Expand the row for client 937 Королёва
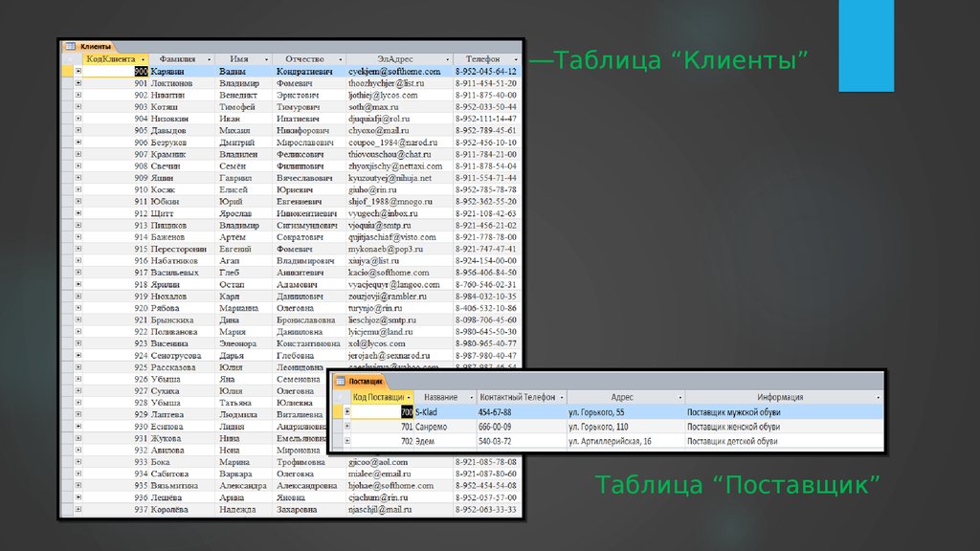 (x=78, y=510)
